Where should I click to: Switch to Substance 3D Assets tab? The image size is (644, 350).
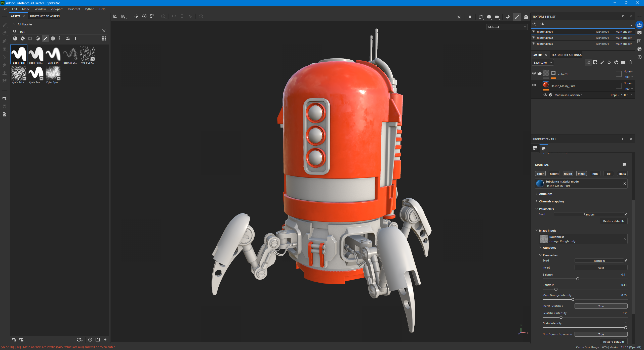coord(45,16)
